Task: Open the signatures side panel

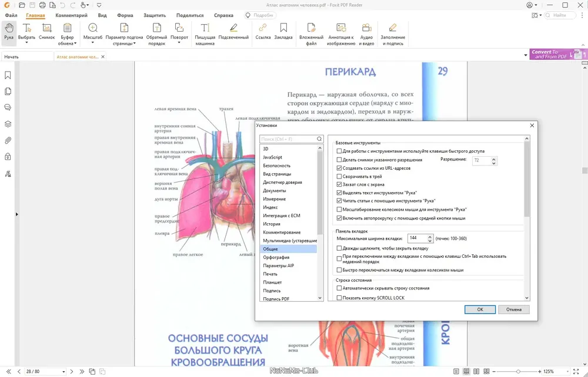Action: click(8, 173)
